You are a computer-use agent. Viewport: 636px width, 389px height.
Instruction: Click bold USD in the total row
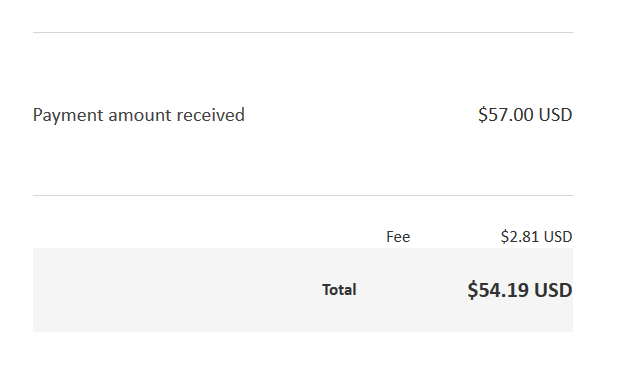tap(553, 290)
